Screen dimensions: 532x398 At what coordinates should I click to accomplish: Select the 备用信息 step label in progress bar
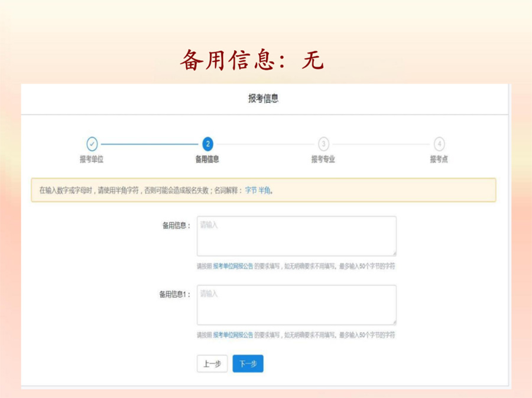pos(207,159)
